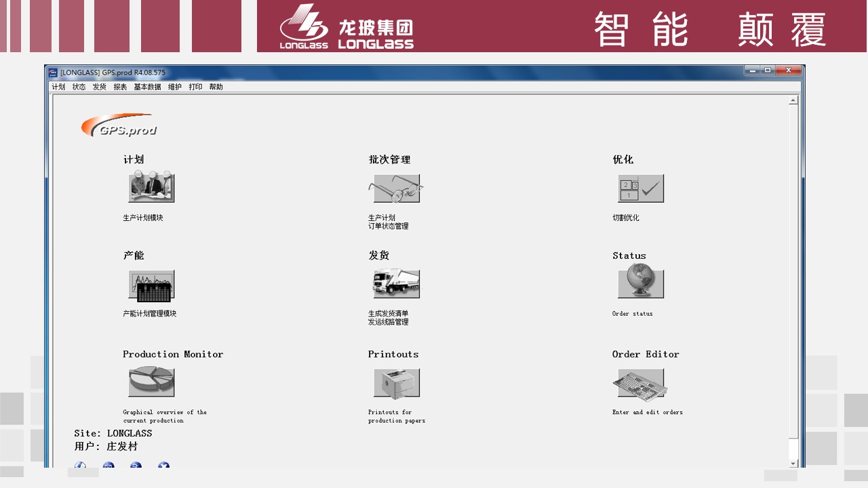
Task: Open the 批次管理 glasses icon
Action: click(396, 188)
